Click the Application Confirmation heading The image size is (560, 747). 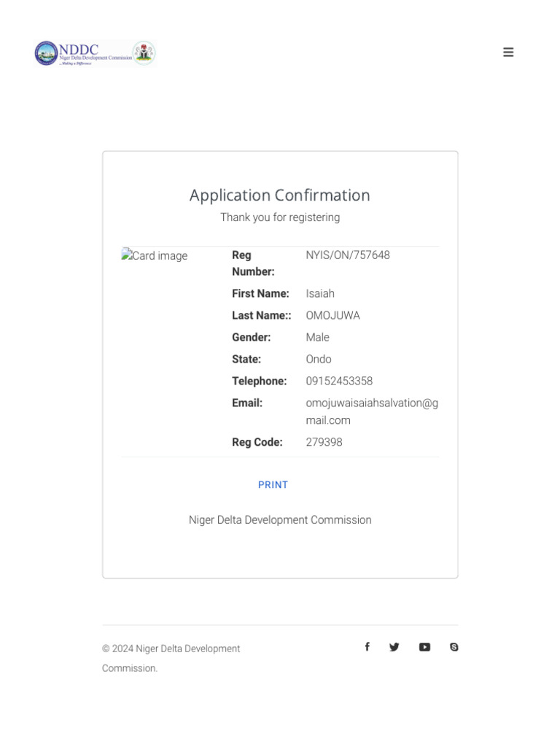280,196
